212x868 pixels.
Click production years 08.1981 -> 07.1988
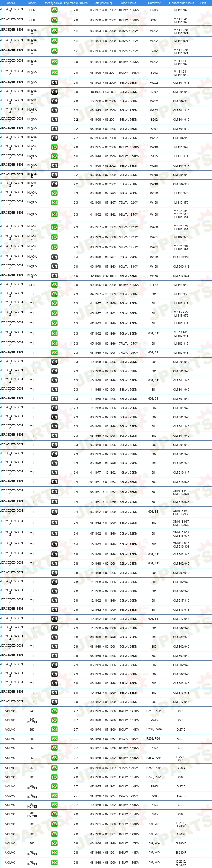tap(103, 824)
